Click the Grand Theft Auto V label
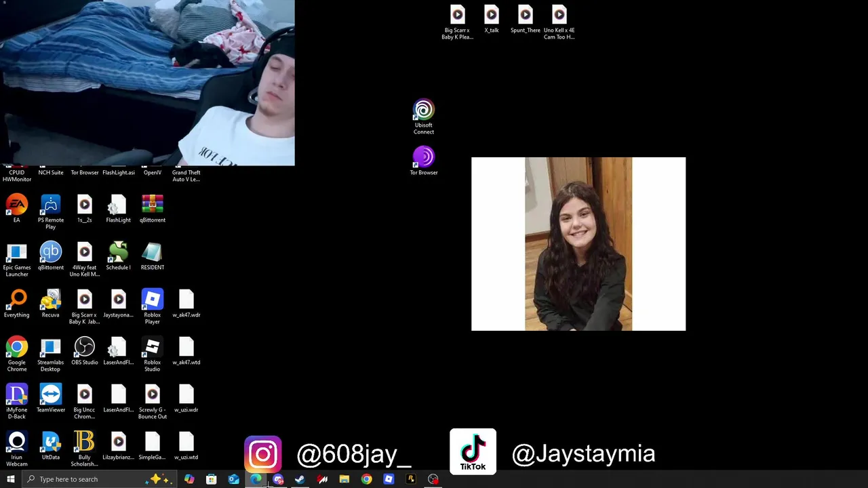The image size is (868, 488). tap(186, 176)
